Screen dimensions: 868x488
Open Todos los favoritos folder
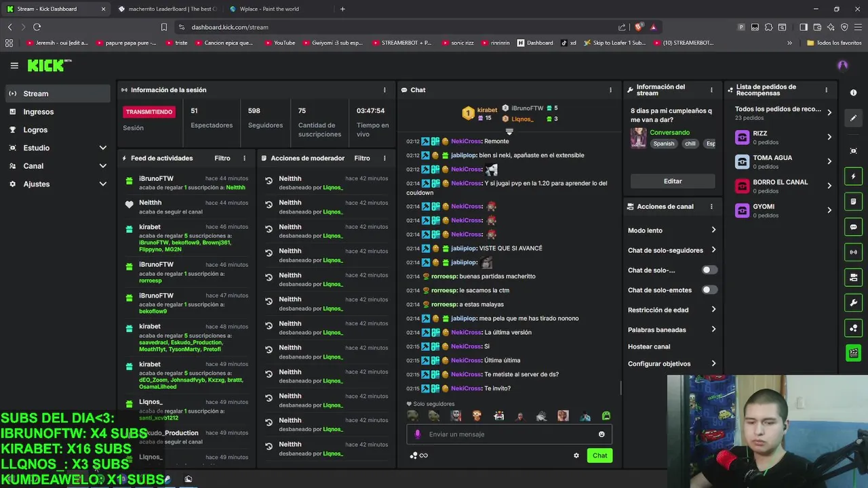(834, 43)
